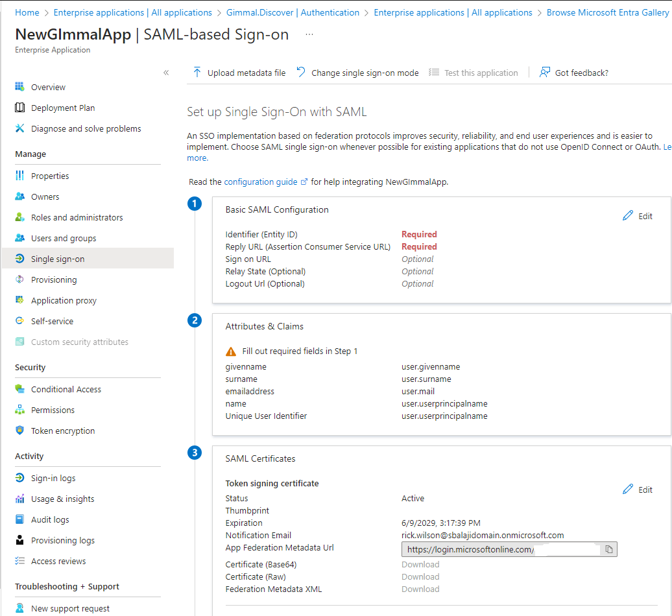The height and width of the screenshot is (616, 672).
Task: Open Conditional Access from sidebar icon
Action: tap(20, 389)
